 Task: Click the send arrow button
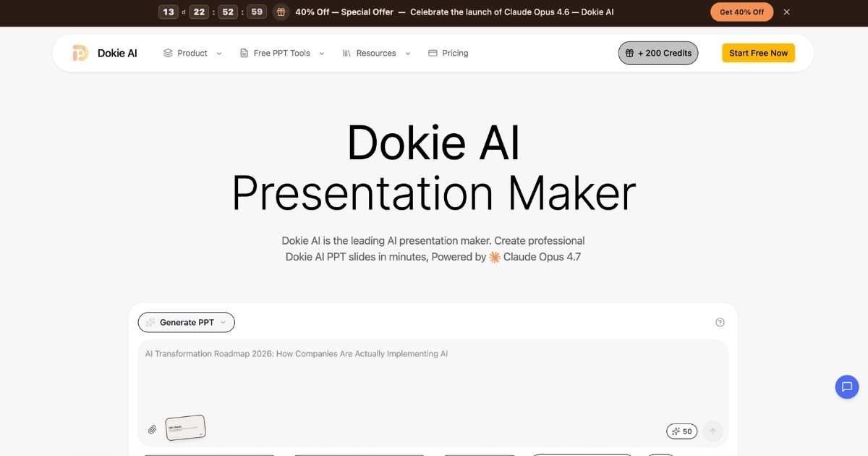tap(712, 431)
